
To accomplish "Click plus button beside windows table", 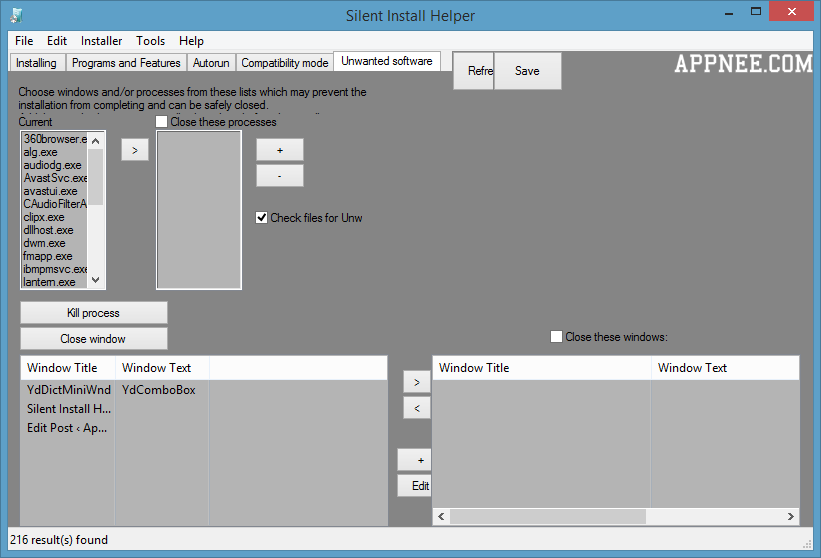I will pos(415,460).
